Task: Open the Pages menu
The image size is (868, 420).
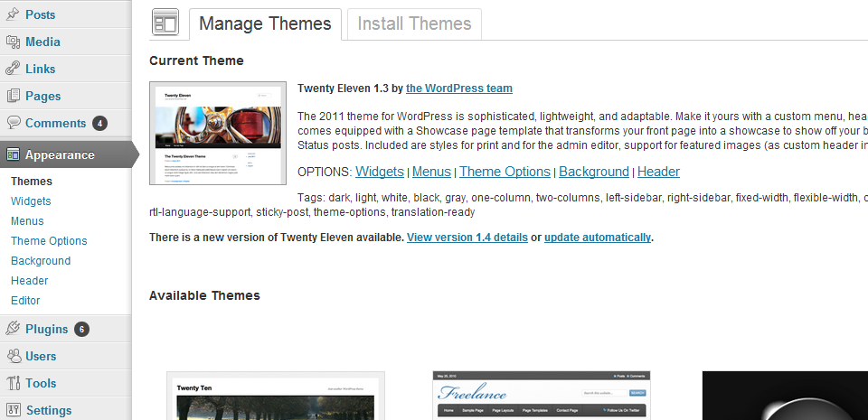Action: 42,96
